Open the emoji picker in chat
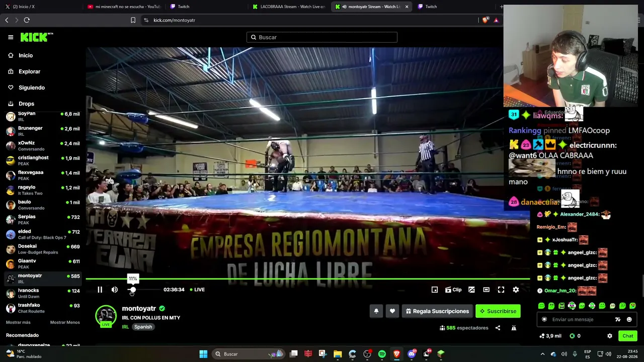Viewport: 644px width, 362px height. pos(629,319)
